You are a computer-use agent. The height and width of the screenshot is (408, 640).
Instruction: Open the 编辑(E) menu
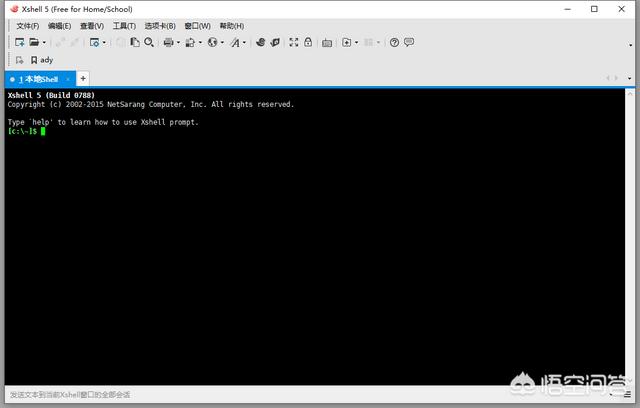coord(60,26)
